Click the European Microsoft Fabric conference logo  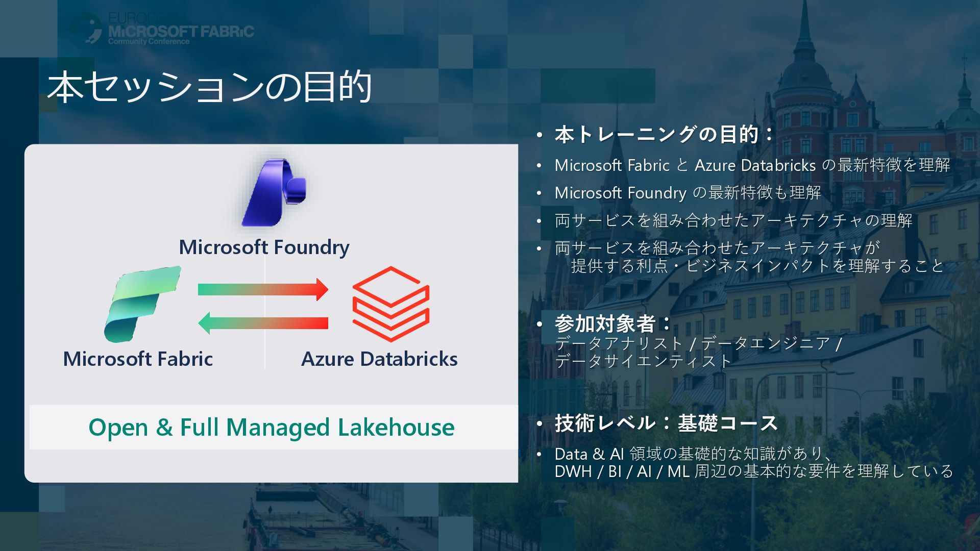[x=162, y=29]
